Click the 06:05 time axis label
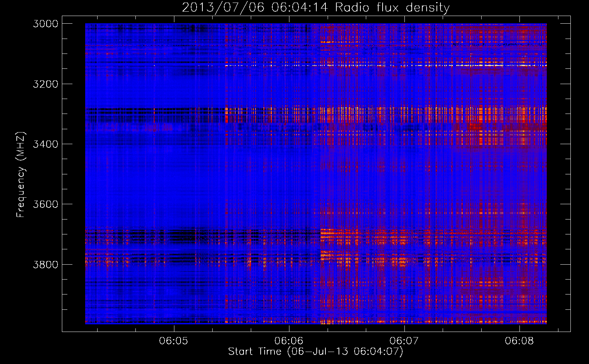 pos(174,341)
